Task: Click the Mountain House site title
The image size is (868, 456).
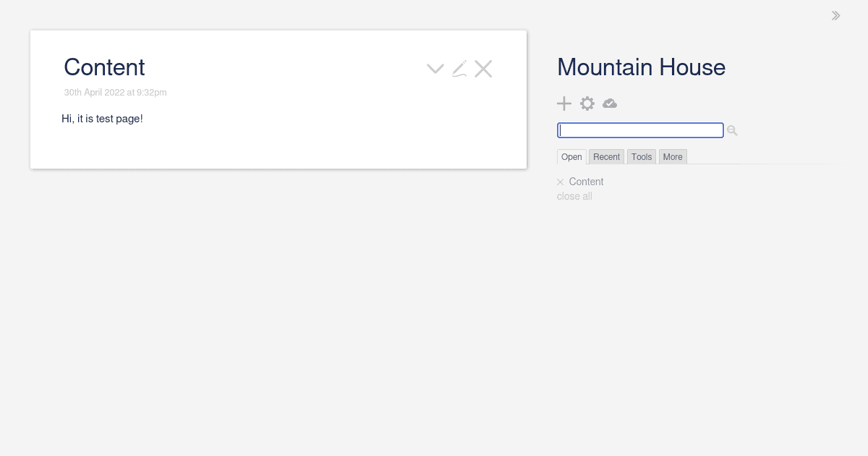Action: pyautogui.click(x=641, y=67)
